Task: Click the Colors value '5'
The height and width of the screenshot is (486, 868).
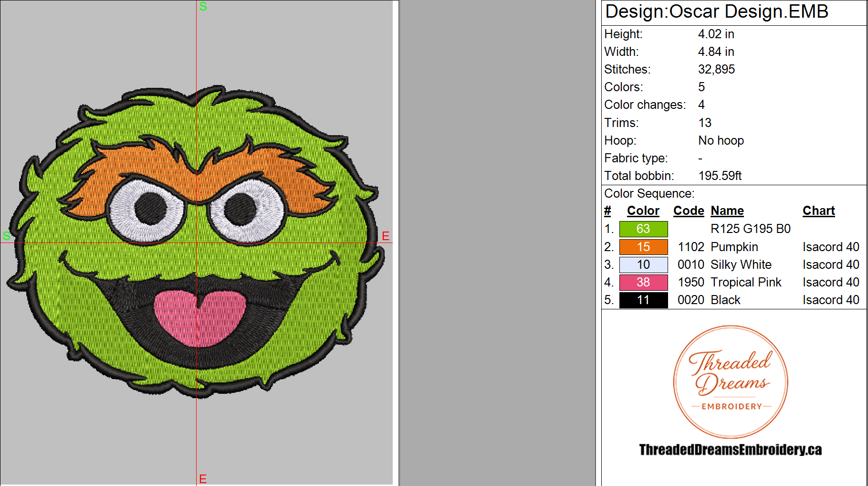Action: [701, 87]
